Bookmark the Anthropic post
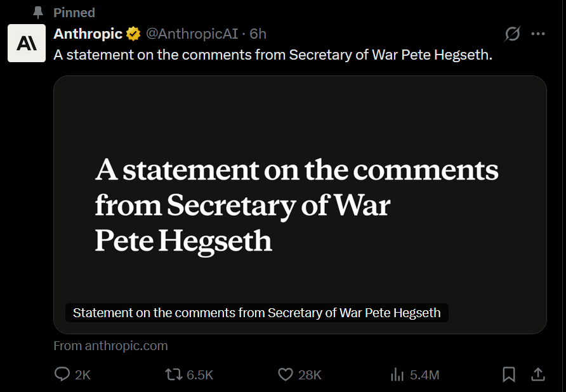Viewport: 566px width, 392px height. click(x=509, y=375)
